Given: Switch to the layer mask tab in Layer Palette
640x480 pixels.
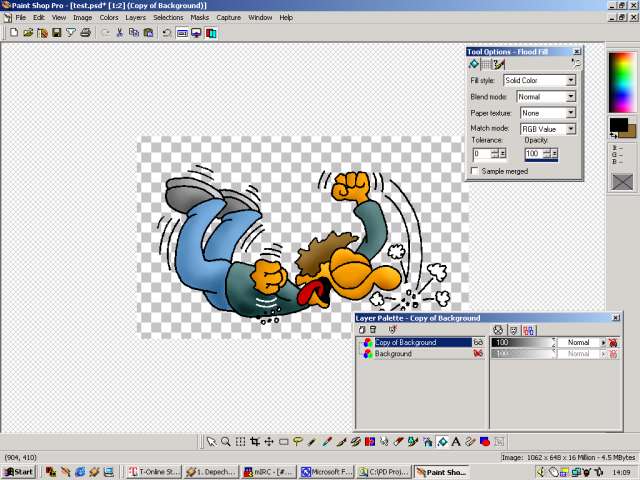Looking at the screenshot, I should pyautogui.click(x=514, y=330).
